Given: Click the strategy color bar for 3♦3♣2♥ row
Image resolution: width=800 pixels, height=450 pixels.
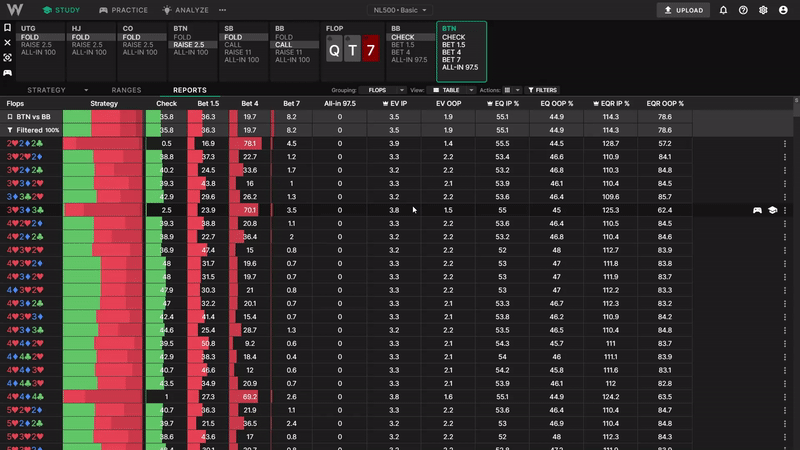Looking at the screenshot, I should 103,197.
